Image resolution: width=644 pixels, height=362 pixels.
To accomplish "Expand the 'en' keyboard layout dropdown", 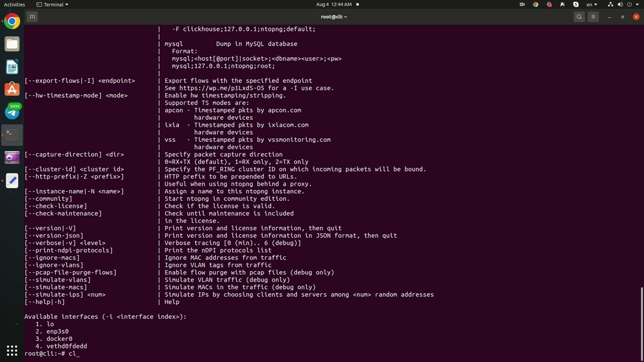I will [x=592, y=5].
